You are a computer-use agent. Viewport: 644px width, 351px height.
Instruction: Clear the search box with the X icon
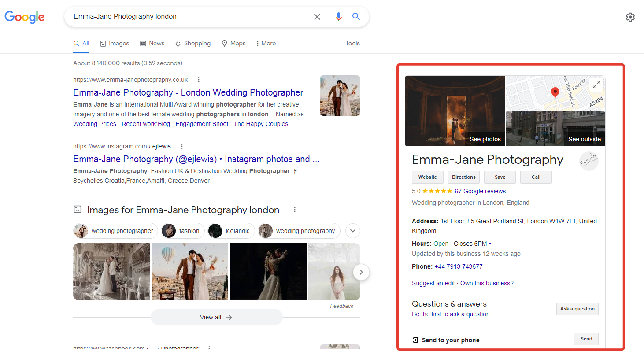(317, 17)
